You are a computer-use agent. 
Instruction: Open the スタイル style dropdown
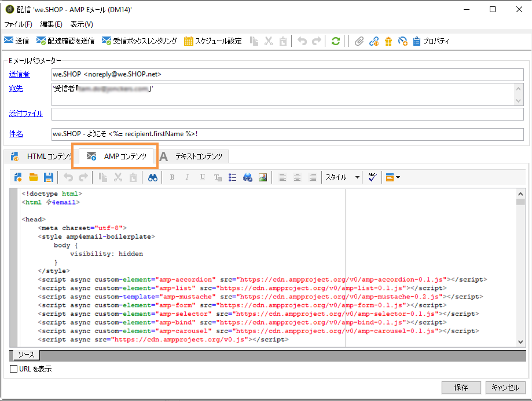(342, 177)
